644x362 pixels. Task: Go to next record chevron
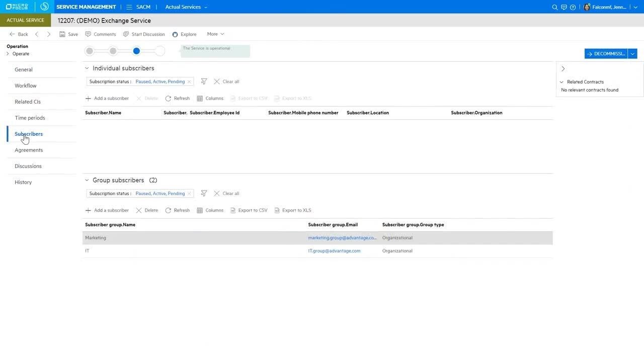[49, 34]
